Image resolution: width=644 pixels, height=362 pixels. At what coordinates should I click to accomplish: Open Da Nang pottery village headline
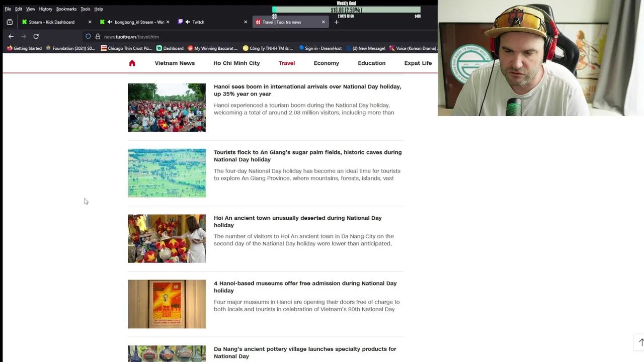pyautogui.click(x=305, y=352)
